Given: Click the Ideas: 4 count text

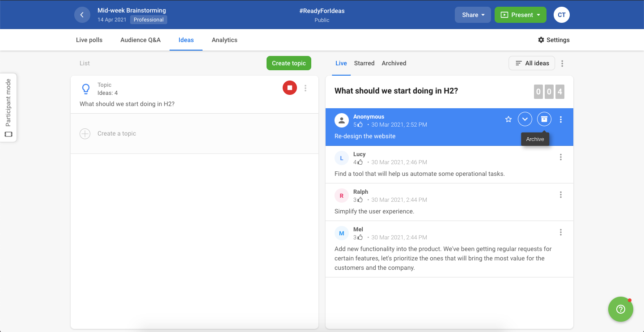Looking at the screenshot, I should click(x=108, y=93).
